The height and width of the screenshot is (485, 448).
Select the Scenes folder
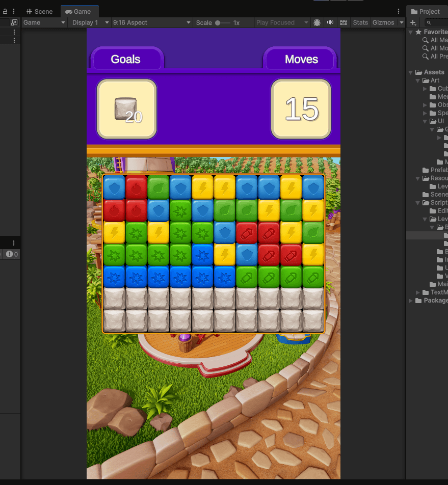[435, 194]
